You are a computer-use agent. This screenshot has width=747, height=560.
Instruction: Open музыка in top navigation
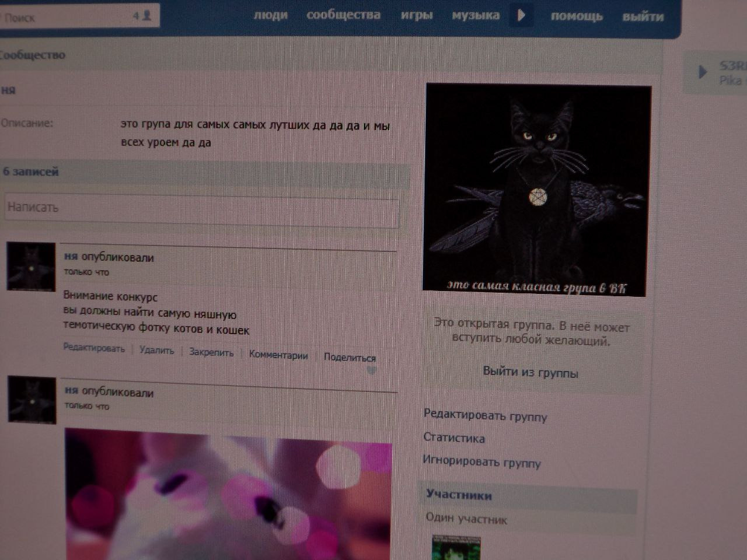(x=476, y=16)
